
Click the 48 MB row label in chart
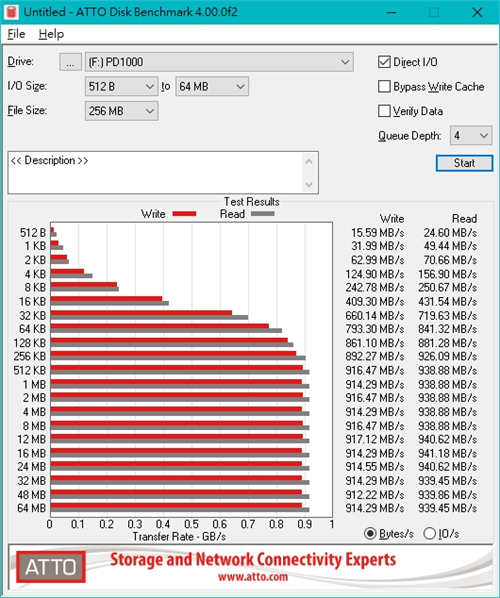coord(32,495)
